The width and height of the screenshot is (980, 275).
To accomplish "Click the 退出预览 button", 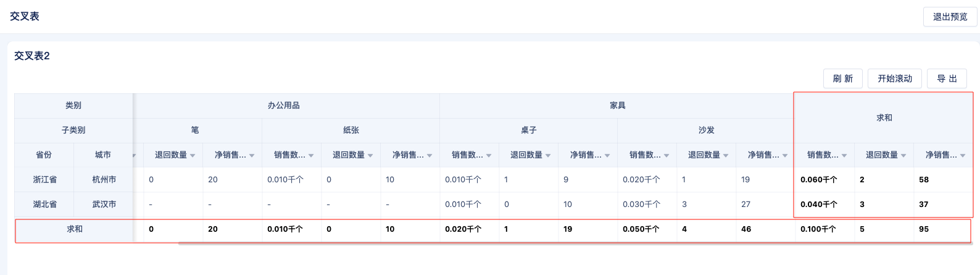I will [x=950, y=17].
